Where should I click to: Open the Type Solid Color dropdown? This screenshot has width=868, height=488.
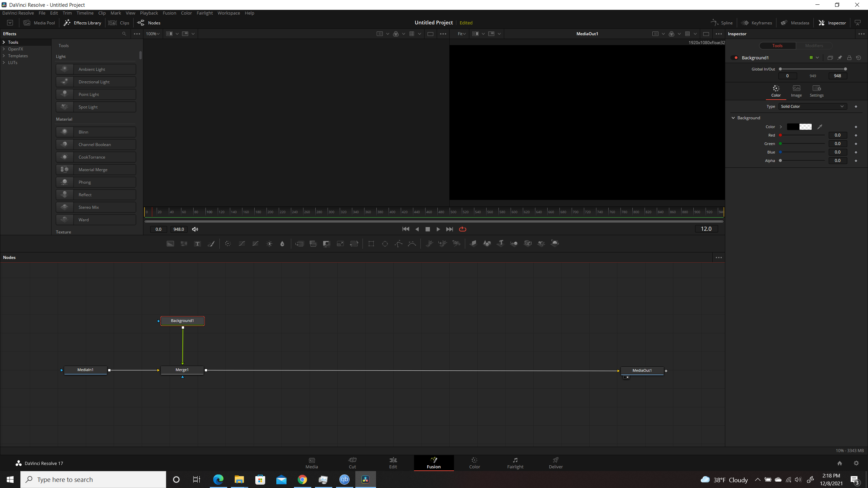pyautogui.click(x=812, y=106)
